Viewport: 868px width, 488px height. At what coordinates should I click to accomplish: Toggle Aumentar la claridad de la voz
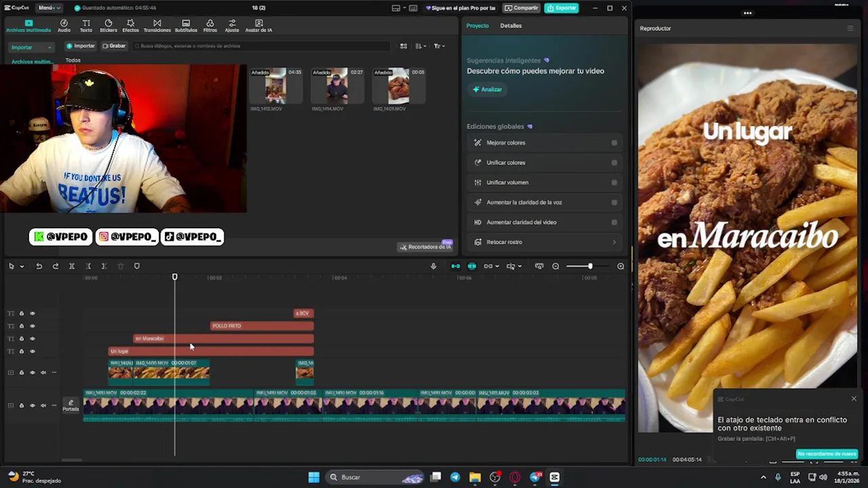tap(614, 202)
